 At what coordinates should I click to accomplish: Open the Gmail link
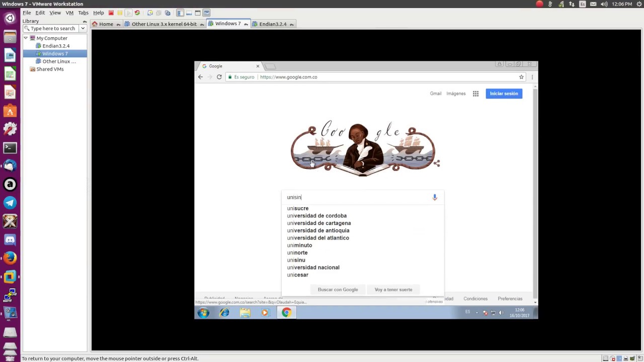(436, 94)
